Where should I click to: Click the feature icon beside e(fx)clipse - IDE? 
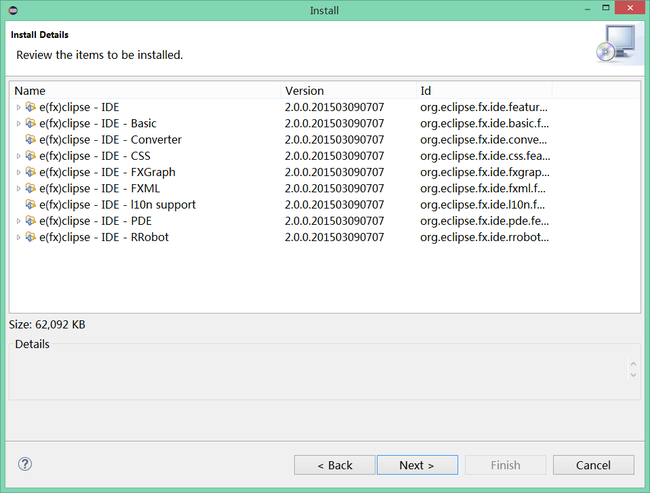30,107
